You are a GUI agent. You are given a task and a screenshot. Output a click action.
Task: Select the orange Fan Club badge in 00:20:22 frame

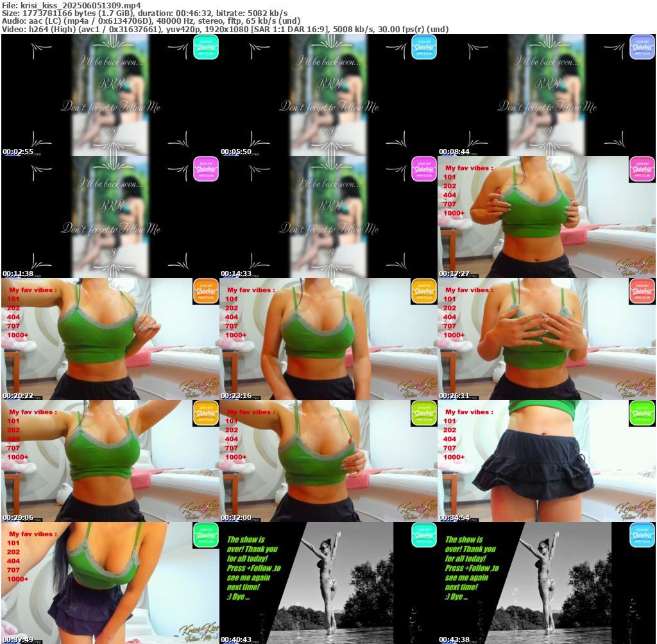pos(206,291)
